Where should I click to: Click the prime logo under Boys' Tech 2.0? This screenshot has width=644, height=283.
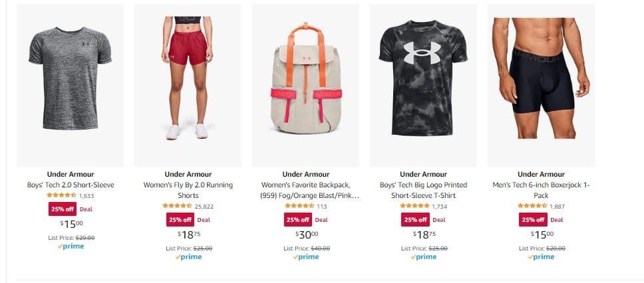71,246
